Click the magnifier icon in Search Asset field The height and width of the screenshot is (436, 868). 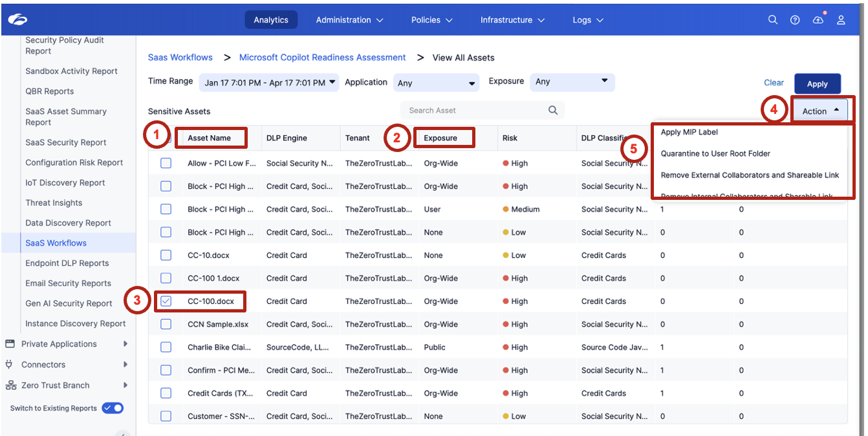click(x=553, y=111)
